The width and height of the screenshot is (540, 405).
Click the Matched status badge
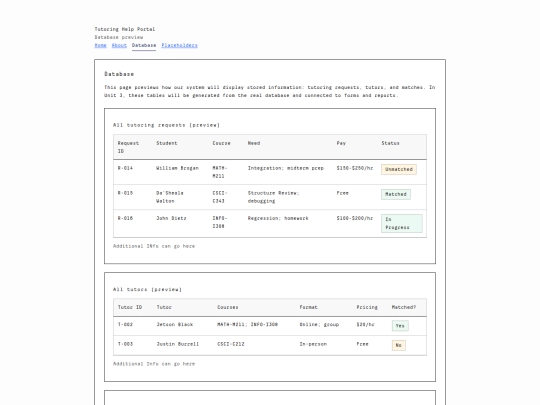click(396, 194)
